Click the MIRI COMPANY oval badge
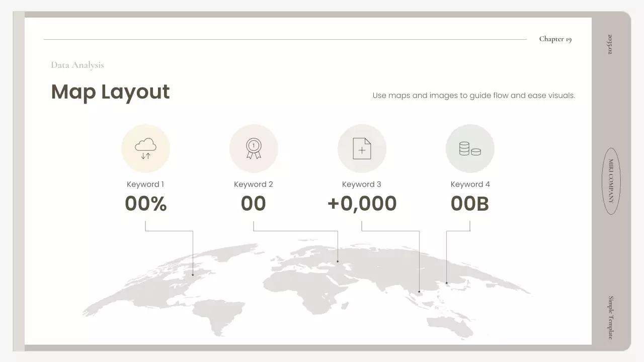This screenshot has height=362, width=644. click(611, 181)
